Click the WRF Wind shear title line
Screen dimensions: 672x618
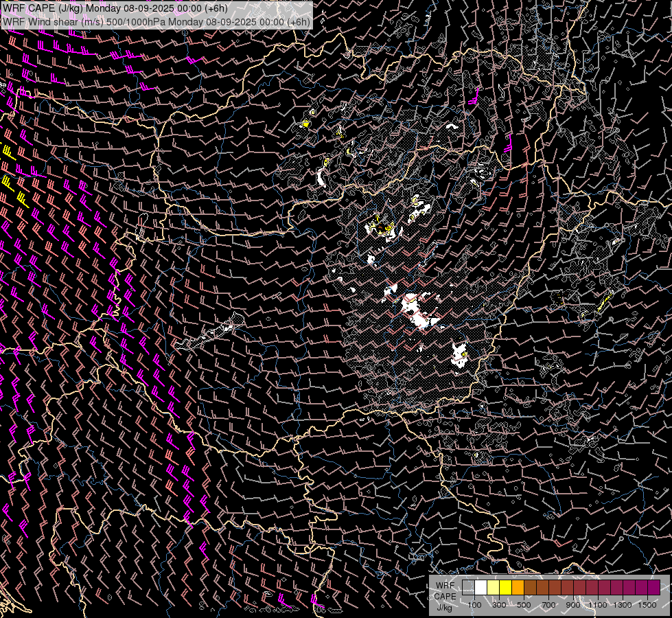pyautogui.click(x=156, y=22)
